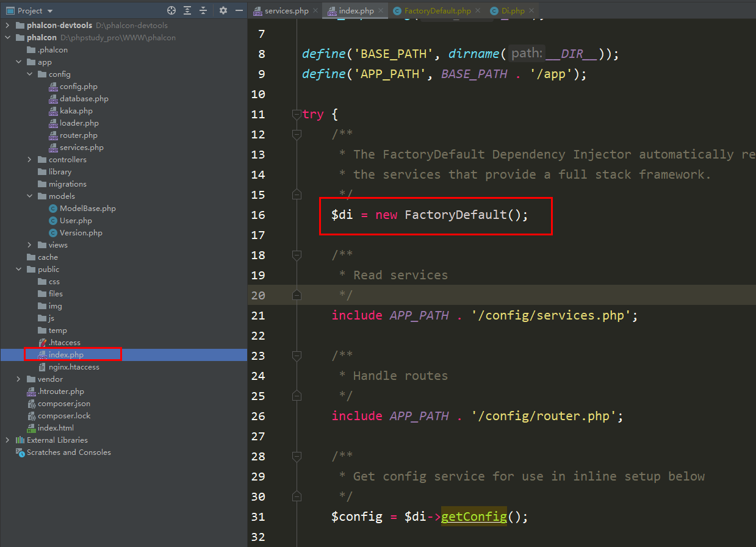Close the Di.php tab
The width and height of the screenshot is (756, 547).
(x=531, y=10)
